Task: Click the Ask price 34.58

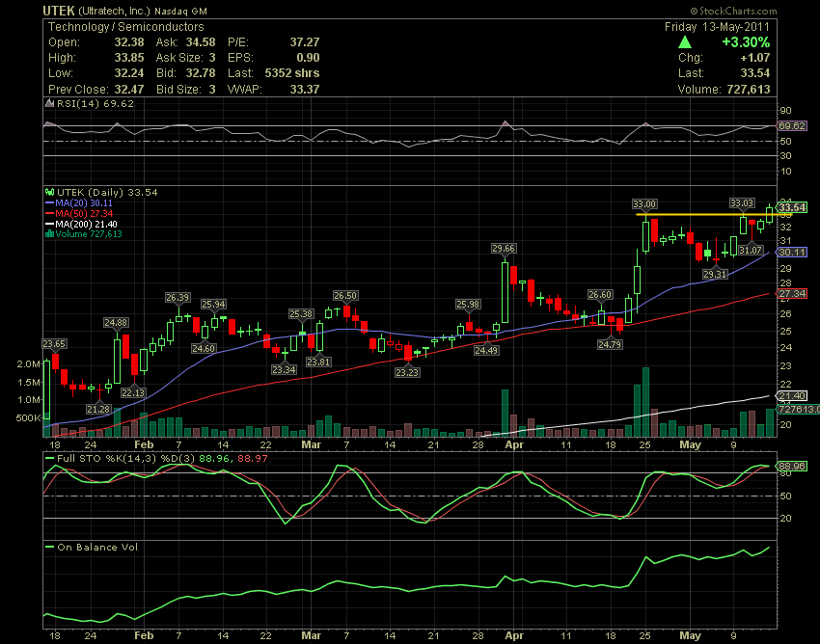Action: click(x=201, y=42)
